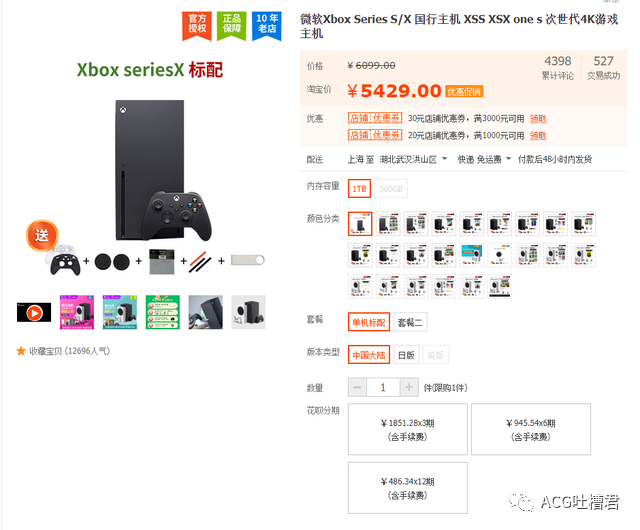Open the 4398 cumulative reviews count
640x530 pixels.
point(558,67)
